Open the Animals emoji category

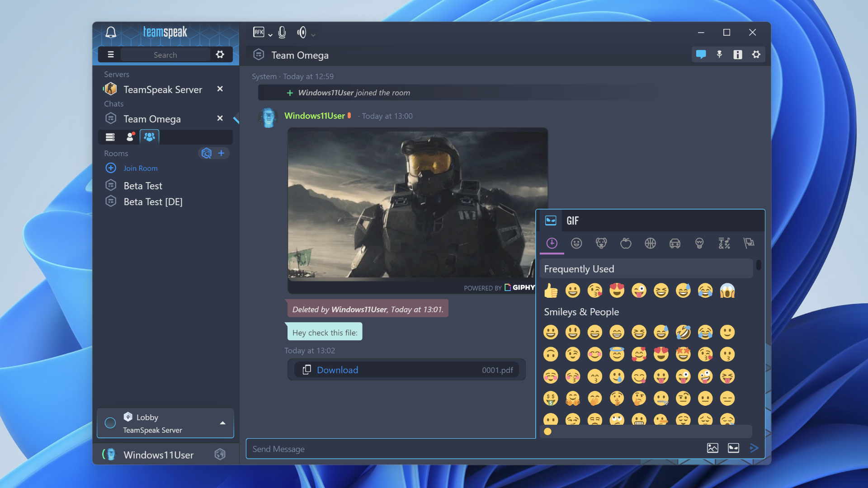(x=601, y=243)
